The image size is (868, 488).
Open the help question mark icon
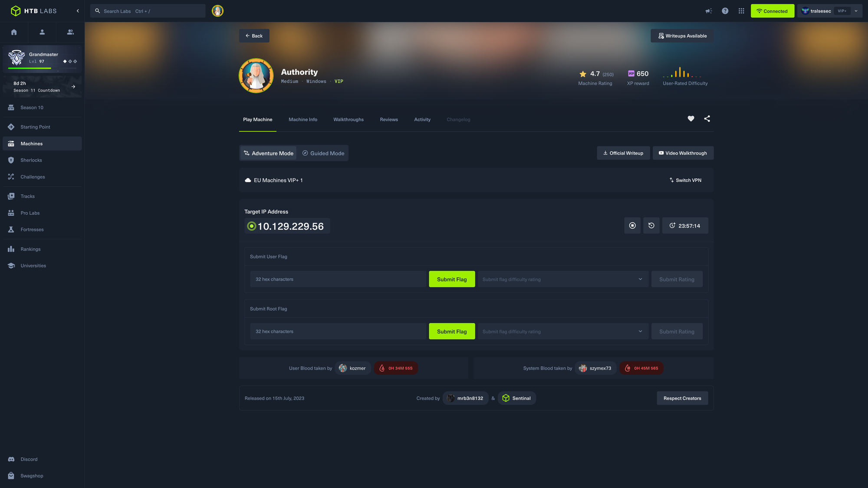coord(725,11)
